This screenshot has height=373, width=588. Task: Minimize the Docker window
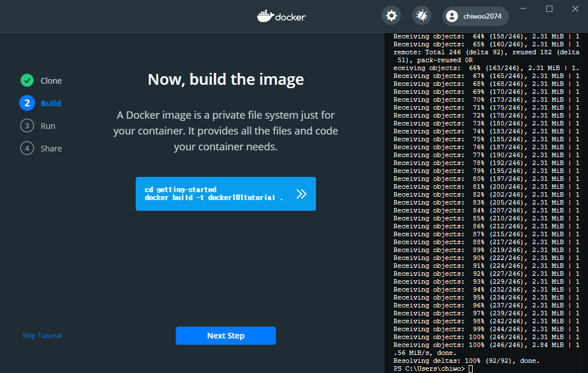point(523,8)
